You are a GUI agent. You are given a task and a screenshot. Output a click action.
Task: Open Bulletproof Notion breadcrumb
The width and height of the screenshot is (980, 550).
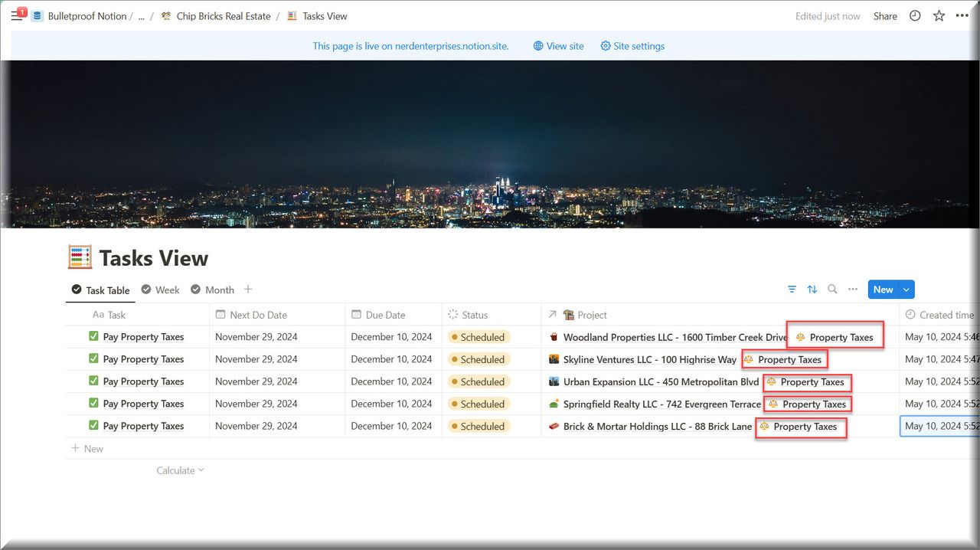point(80,16)
